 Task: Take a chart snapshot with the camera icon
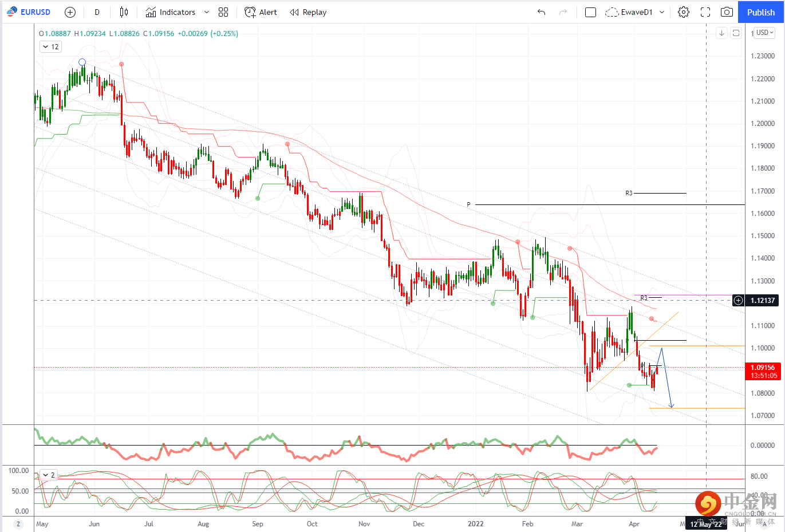tap(727, 12)
